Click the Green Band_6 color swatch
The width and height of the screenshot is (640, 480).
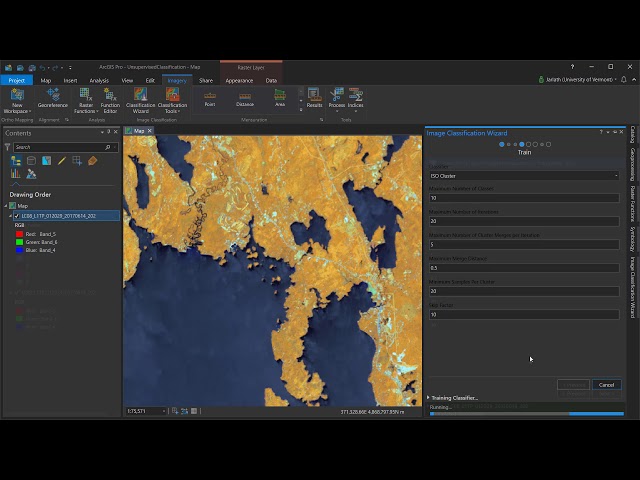point(19,242)
